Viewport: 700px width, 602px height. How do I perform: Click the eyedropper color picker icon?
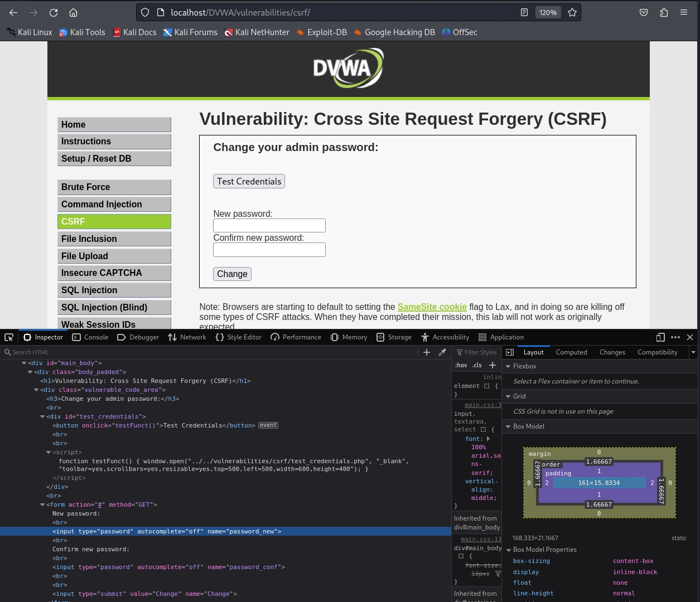442,352
